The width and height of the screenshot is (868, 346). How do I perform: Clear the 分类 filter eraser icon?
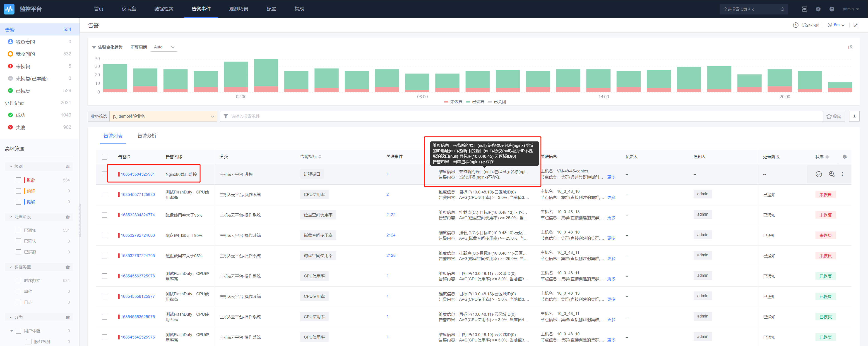tap(68, 317)
